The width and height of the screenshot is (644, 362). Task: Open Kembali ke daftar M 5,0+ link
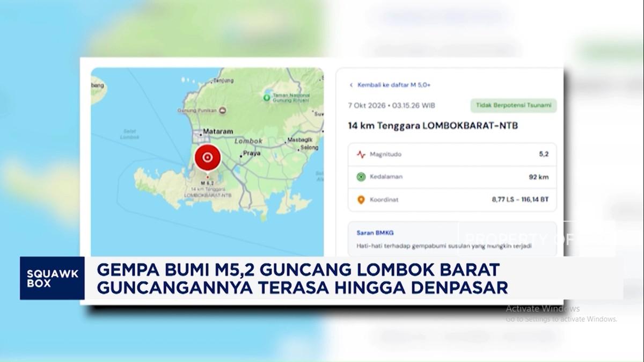pyautogui.click(x=393, y=85)
